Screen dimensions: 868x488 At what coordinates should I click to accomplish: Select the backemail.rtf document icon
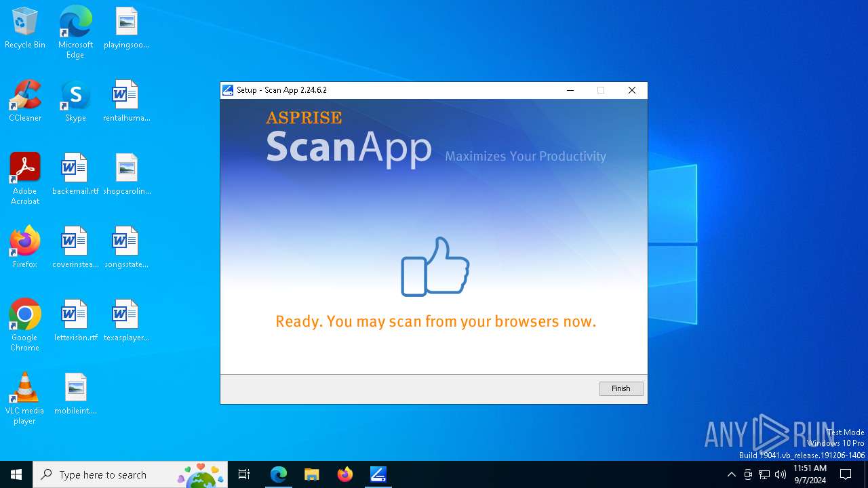click(75, 175)
